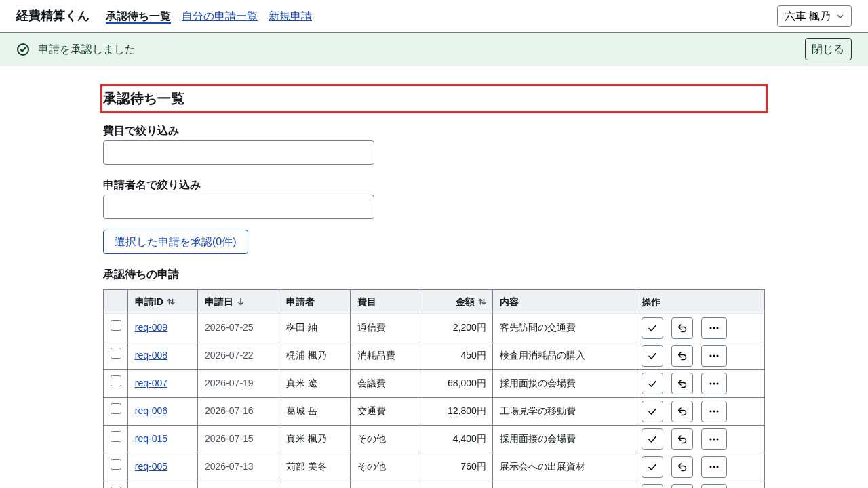Send back request req-009 with return arrow
The height and width of the screenshot is (488, 868).
point(682,328)
